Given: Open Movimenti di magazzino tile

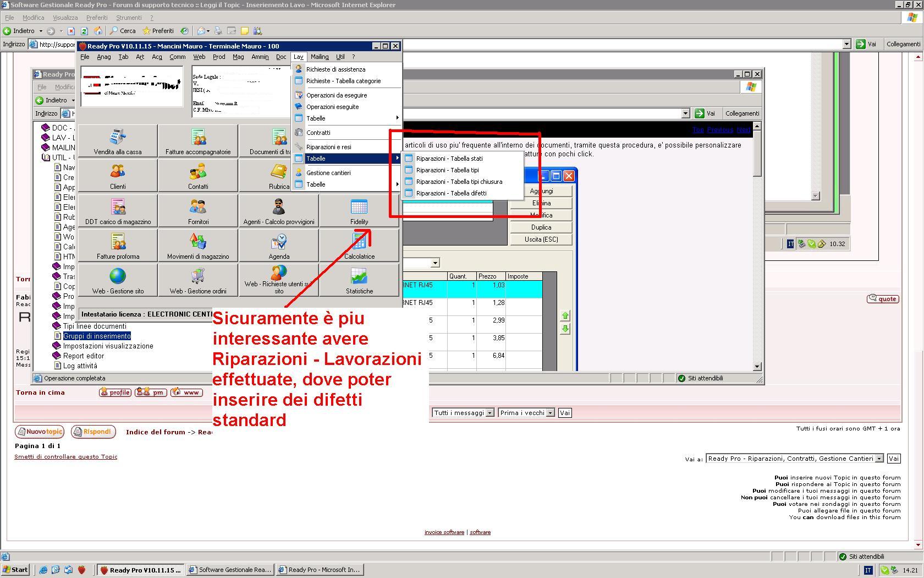Looking at the screenshot, I should pyautogui.click(x=198, y=246).
